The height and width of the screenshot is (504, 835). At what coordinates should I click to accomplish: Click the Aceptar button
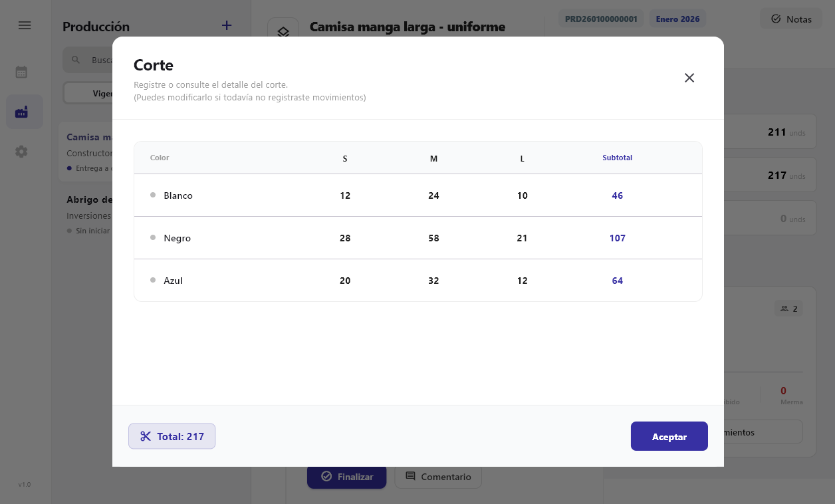669,436
